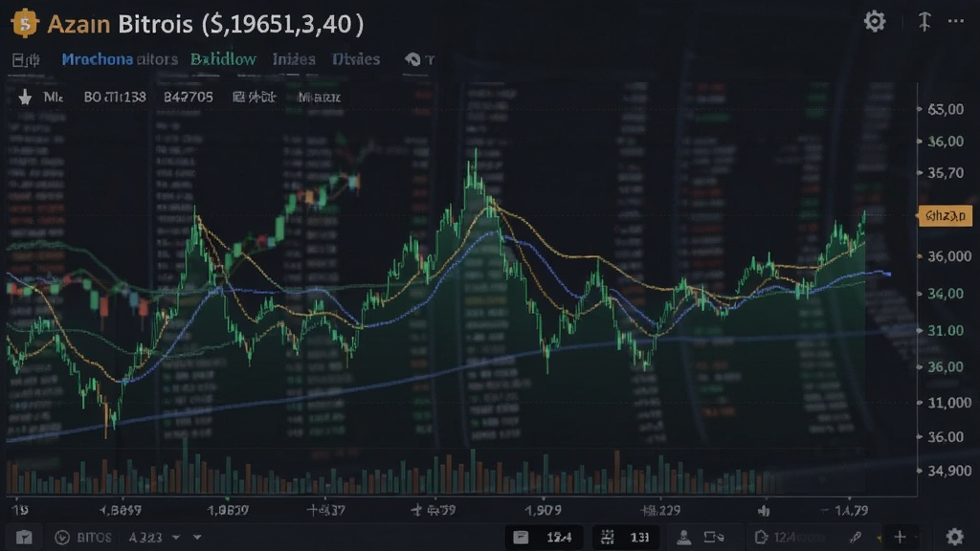Click the 34,900 price axis label
Image resolution: width=980 pixels, height=551 pixels.
(x=949, y=471)
